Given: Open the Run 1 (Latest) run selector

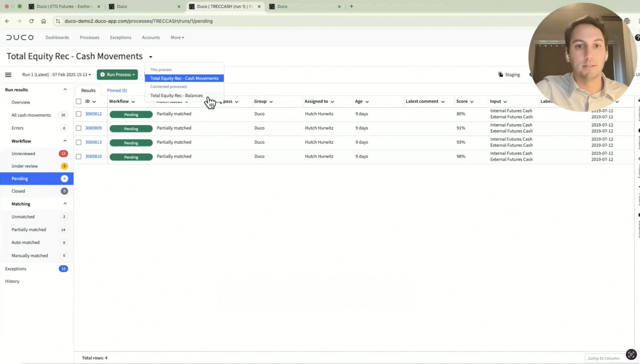Looking at the screenshot, I should coord(56,75).
